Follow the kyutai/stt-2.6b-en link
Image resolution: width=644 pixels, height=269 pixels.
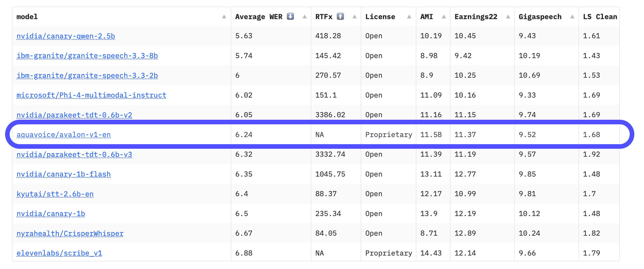(55, 194)
